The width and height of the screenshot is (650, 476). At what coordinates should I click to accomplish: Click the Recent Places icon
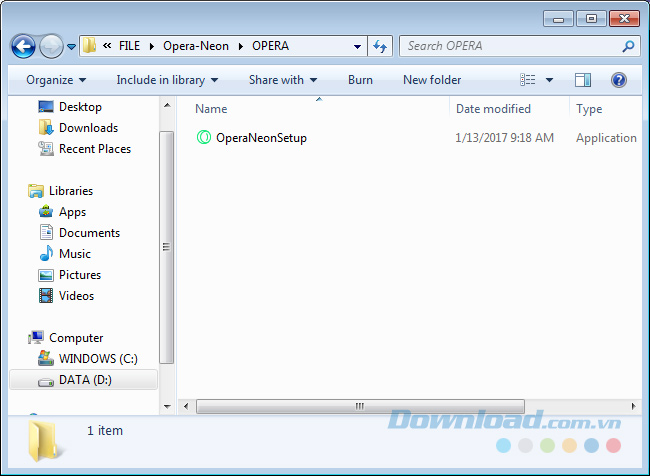tap(46, 148)
